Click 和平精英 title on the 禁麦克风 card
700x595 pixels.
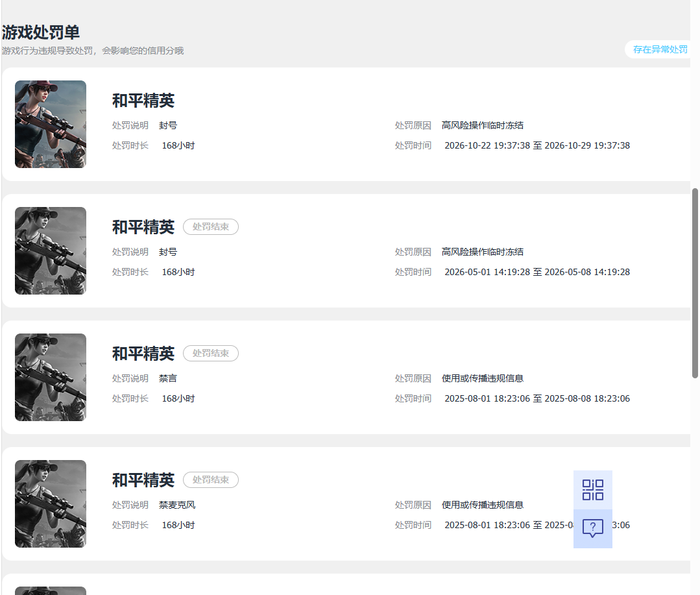(x=143, y=480)
